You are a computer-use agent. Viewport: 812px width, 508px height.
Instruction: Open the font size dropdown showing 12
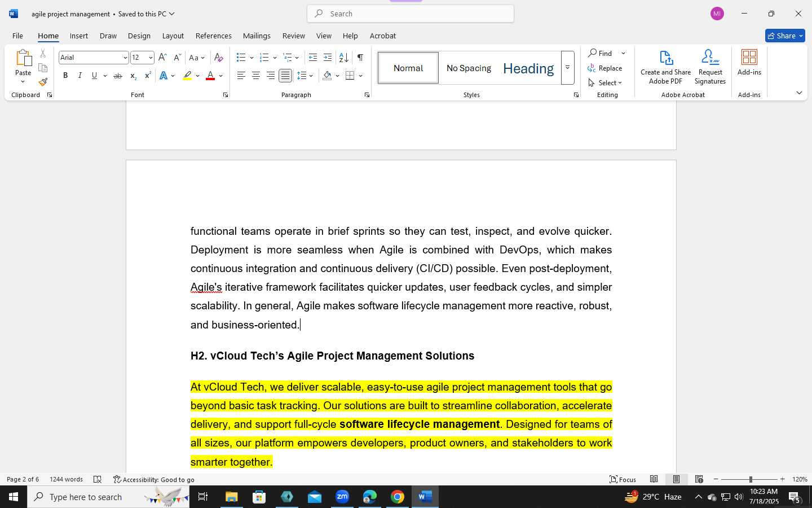click(x=151, y=58)
